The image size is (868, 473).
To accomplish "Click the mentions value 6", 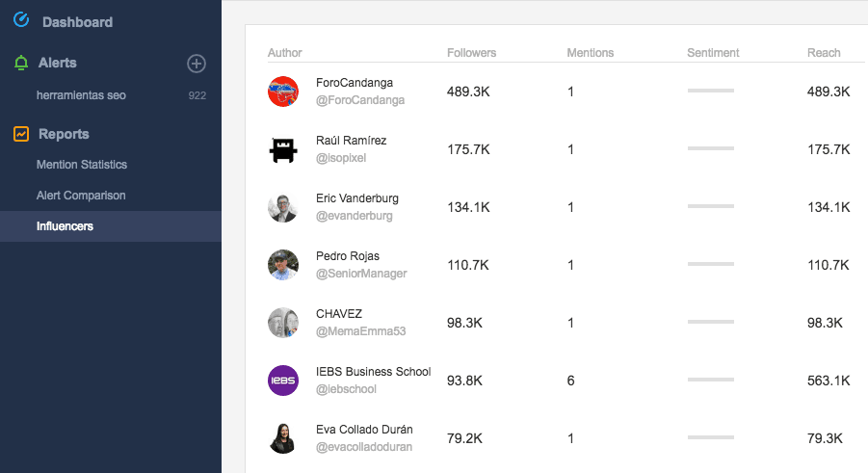I will click(570, 381).
